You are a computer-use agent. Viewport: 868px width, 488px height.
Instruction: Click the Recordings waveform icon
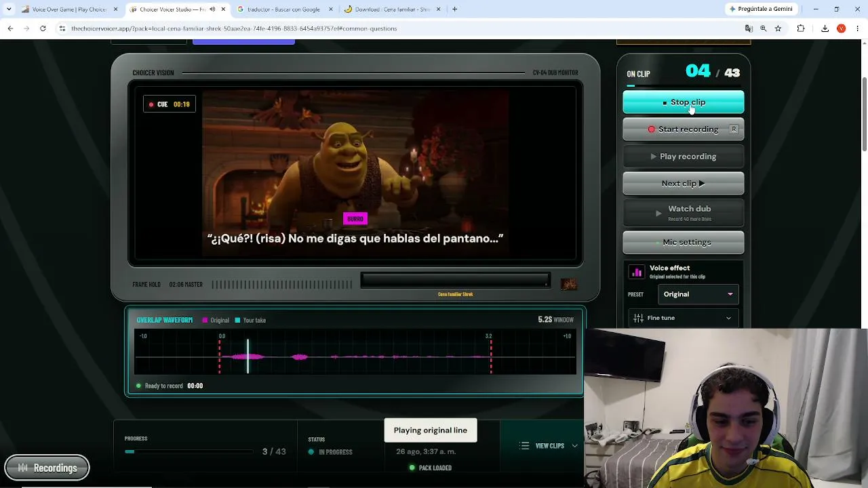(x=23, y=468)
